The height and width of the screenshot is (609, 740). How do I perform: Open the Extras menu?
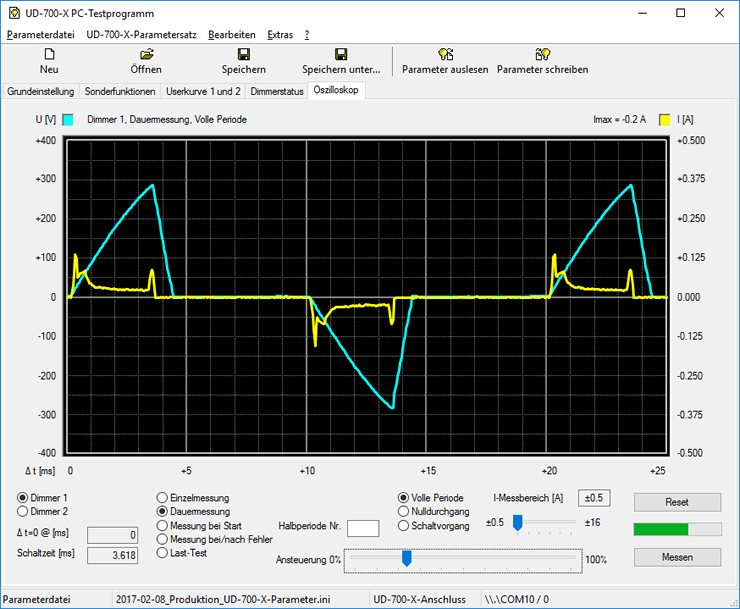pos(280,34)
